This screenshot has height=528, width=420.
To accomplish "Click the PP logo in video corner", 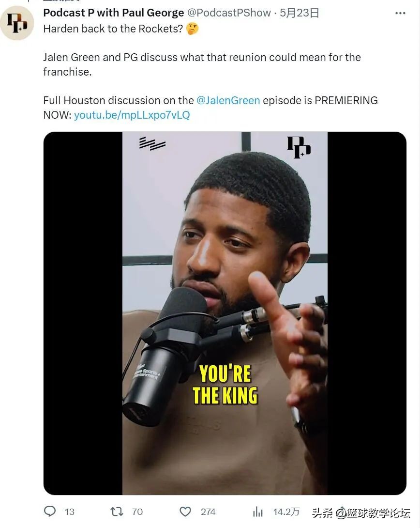I will 299,148.
